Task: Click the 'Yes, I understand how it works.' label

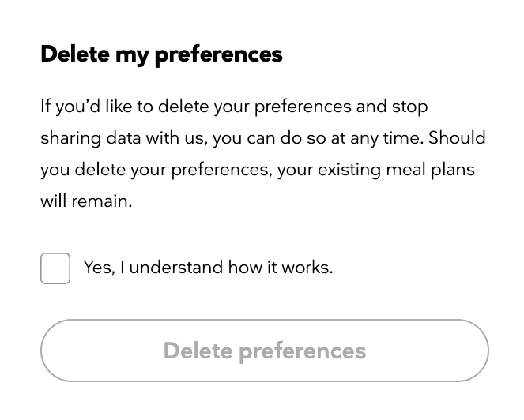Action: (208, 268)
